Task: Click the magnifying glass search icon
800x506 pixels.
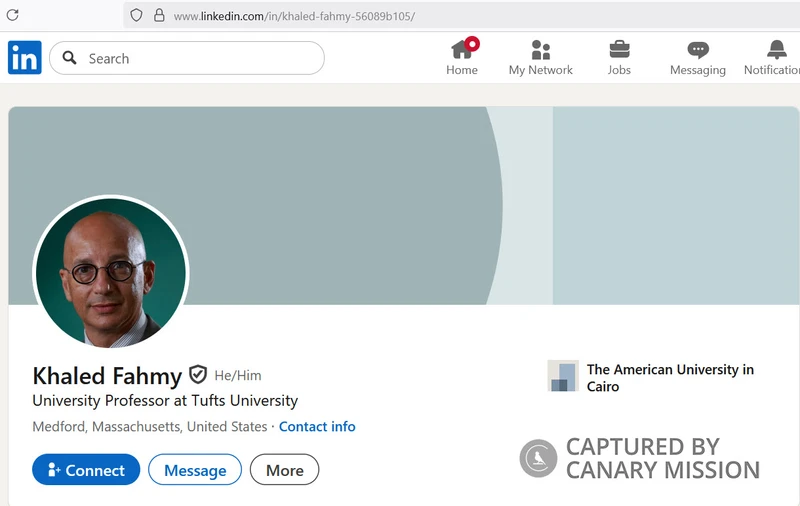Action: click(x=70, y=58)
